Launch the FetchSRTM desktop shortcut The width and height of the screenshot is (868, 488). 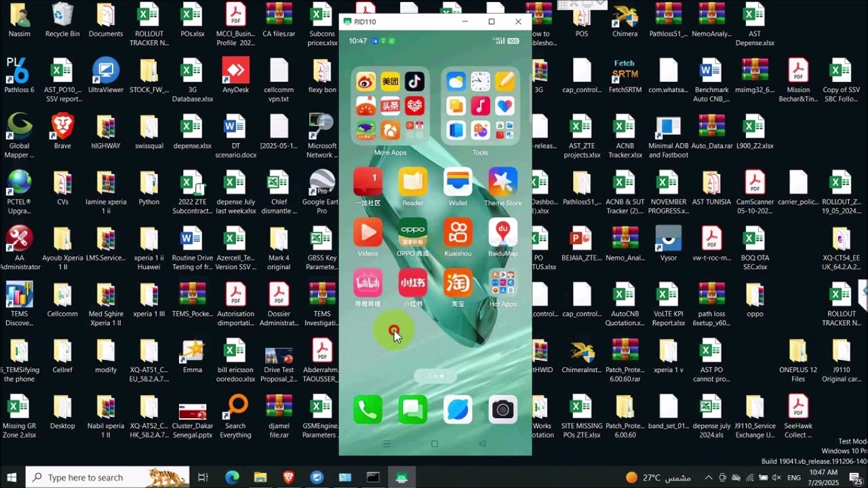625,75
